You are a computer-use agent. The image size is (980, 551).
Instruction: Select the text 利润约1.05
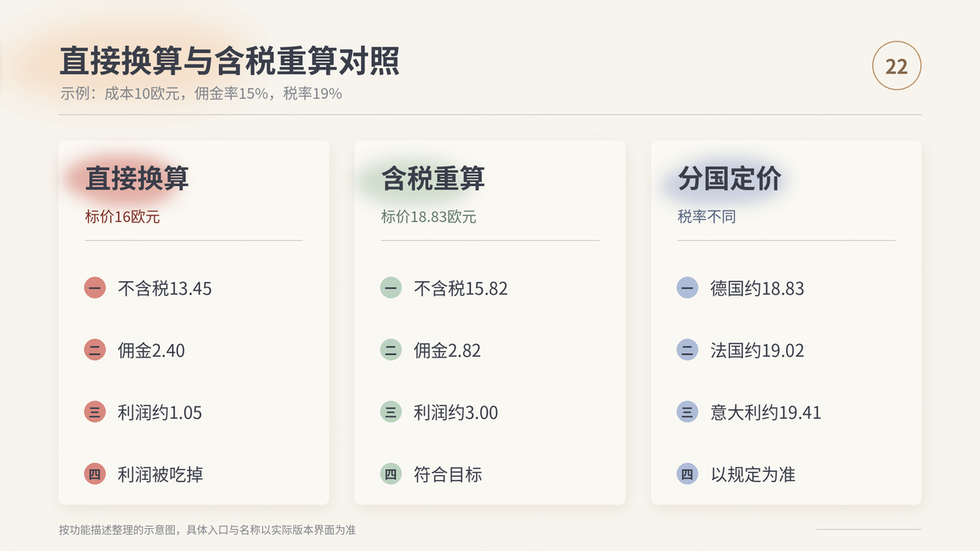pos(160,412)
